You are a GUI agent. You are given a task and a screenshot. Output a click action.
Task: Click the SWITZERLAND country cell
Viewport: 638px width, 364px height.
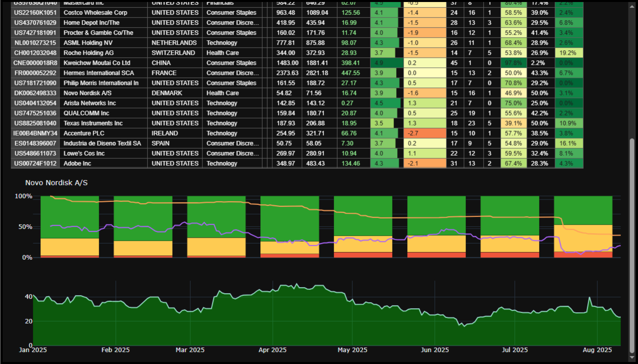175,53
